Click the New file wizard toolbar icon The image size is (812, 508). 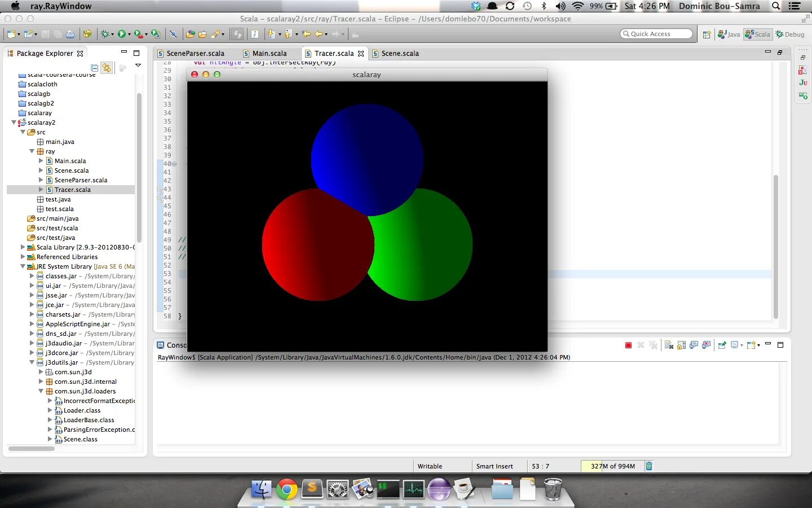(x=11, y=34)
